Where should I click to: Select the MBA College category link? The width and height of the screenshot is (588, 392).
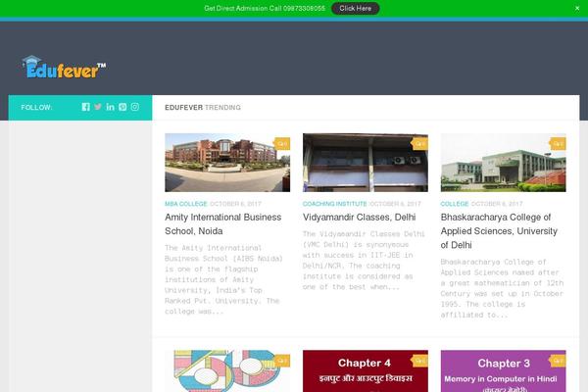click(x=186, y=204)
